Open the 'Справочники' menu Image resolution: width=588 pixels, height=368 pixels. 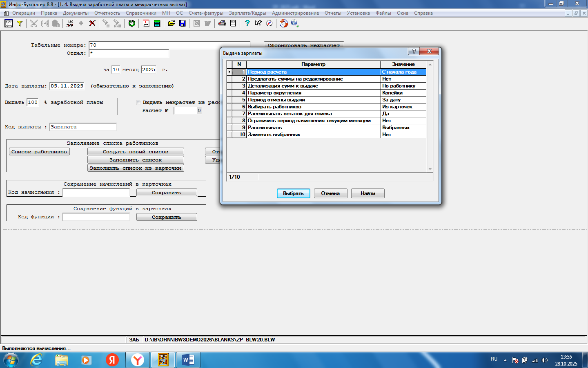(x=141, y=13)
